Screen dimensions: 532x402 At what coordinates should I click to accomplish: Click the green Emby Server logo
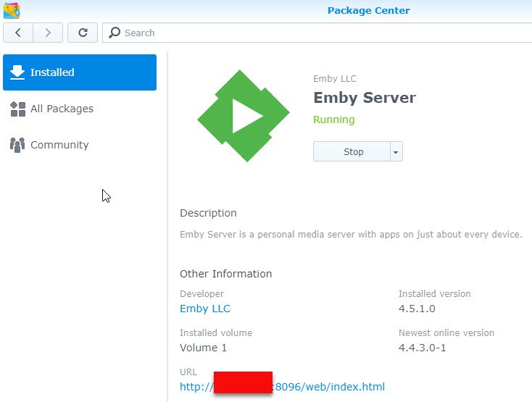[243, 116]
